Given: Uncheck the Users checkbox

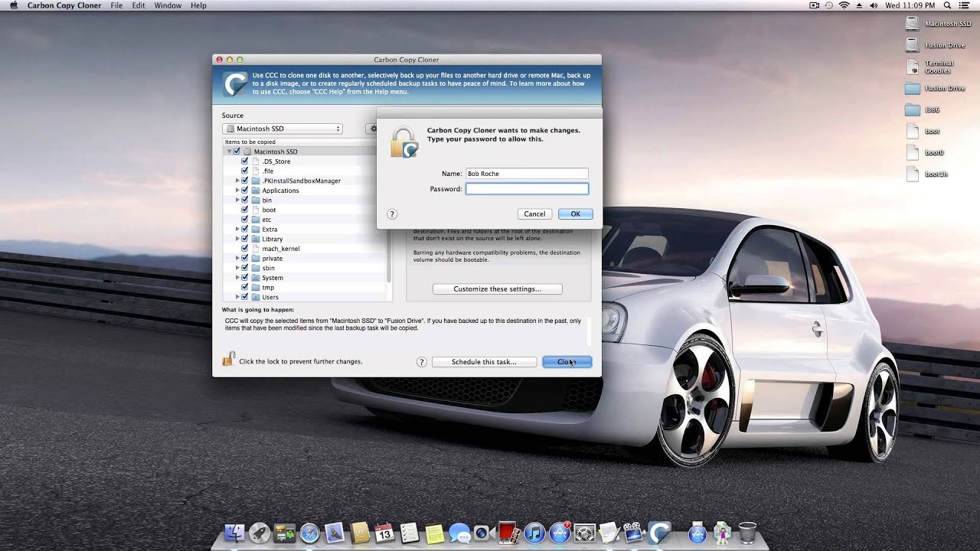Looking at the screenshot, I should [245, 297].
